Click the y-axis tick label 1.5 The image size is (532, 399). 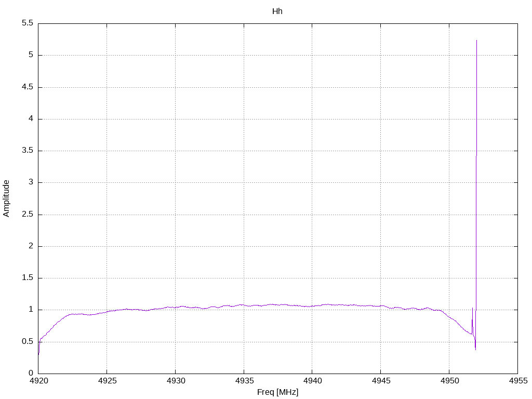coord(28,277)
